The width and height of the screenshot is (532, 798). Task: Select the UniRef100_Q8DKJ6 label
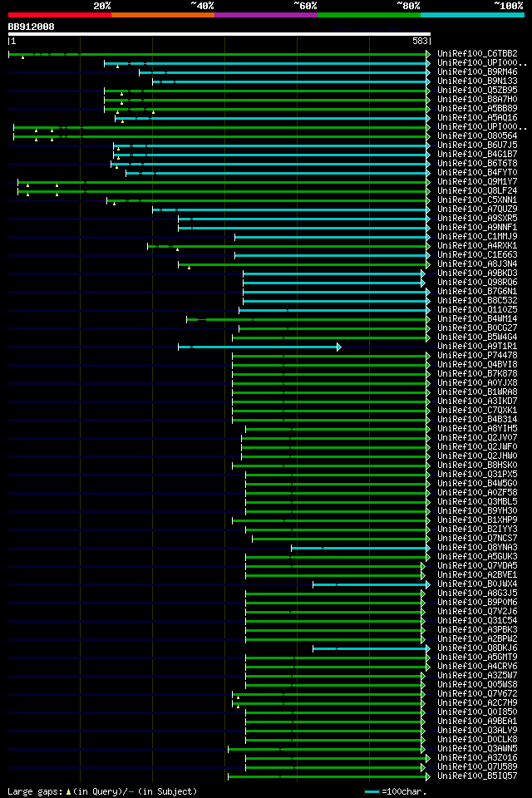coord(477,649)
